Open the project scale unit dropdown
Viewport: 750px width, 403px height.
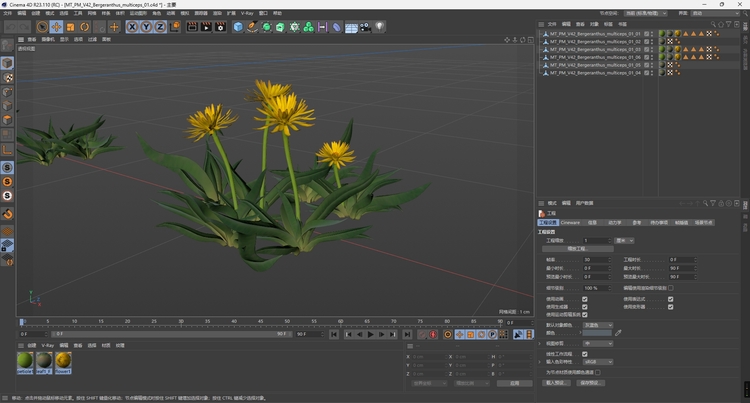point(625,240)
